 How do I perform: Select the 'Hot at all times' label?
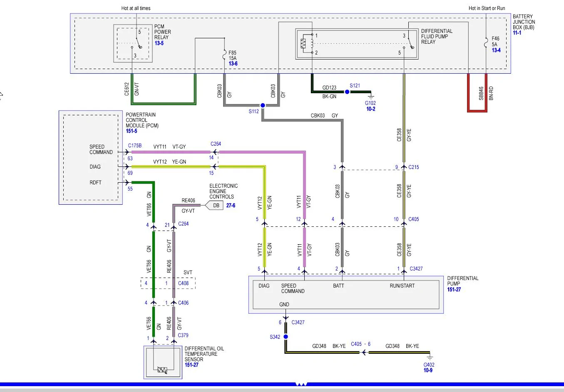click(x=136, y=8)
